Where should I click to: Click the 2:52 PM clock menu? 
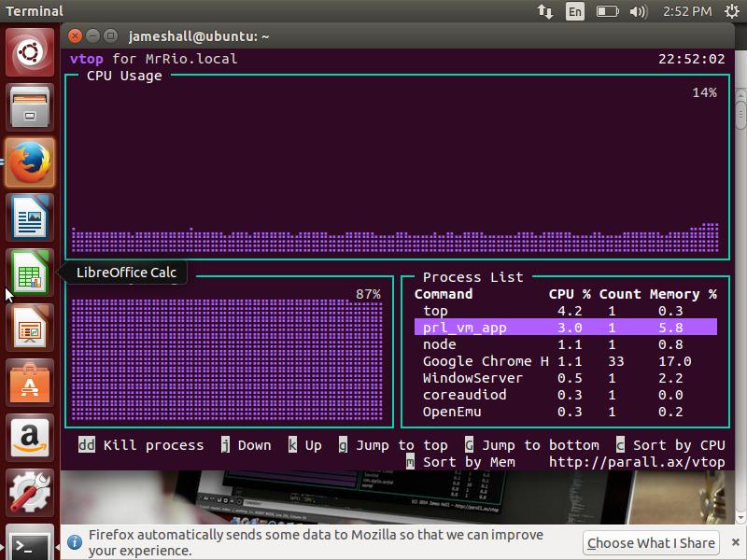pos(687,11)
